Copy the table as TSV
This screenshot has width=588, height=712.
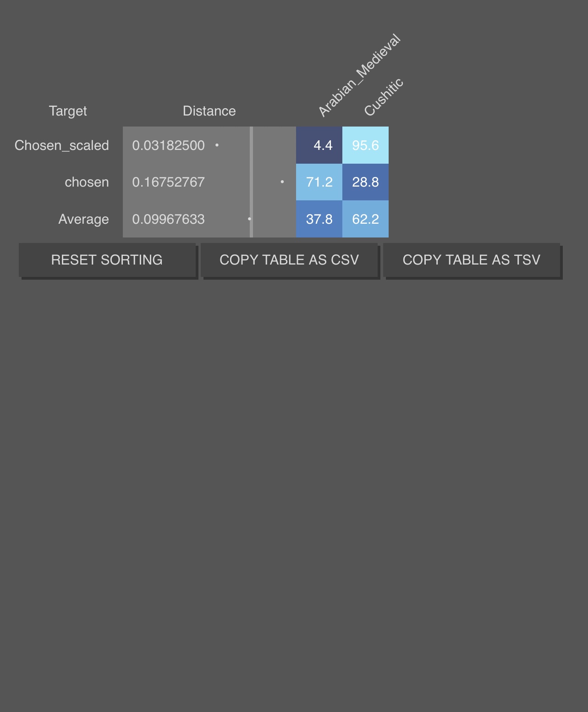point(471,260)
